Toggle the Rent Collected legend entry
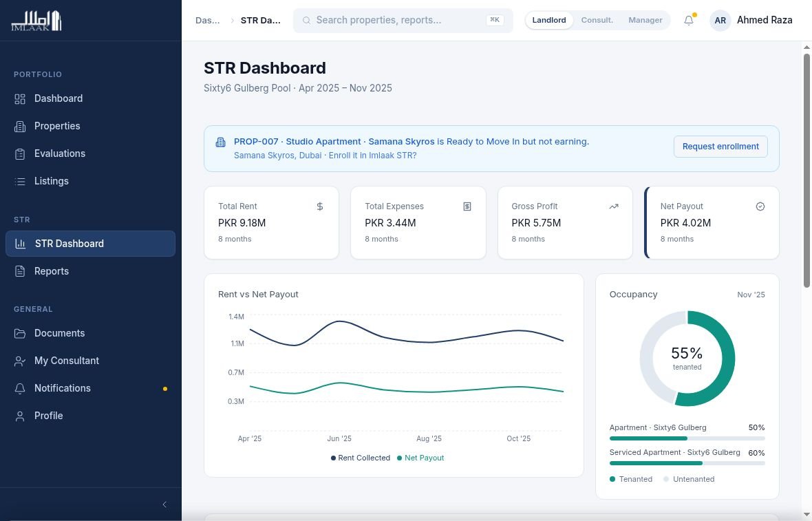Image resolution: width=812 pixels, height=521 pixels. click(x=361, y=458)
